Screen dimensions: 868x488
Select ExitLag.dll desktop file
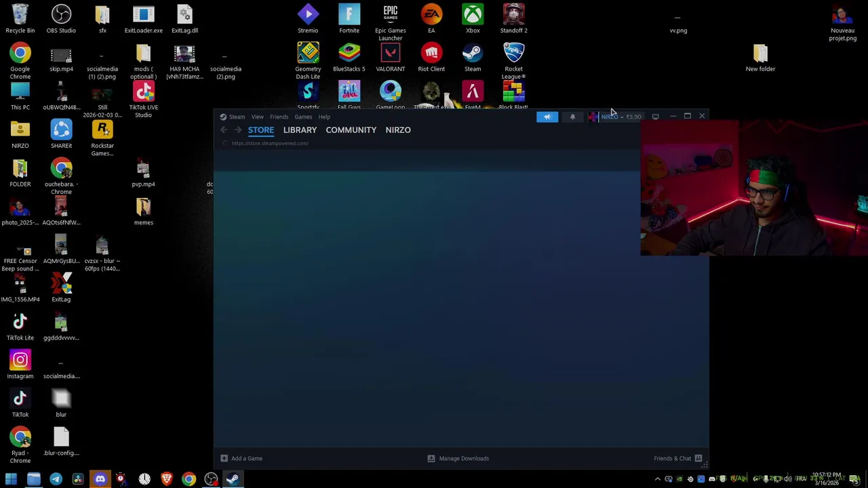pyautogui.click(x=184, y=19)
